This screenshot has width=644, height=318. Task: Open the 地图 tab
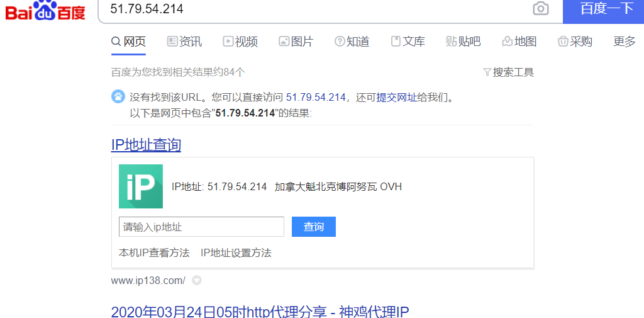pyautogui.click(x=519, y=41)
